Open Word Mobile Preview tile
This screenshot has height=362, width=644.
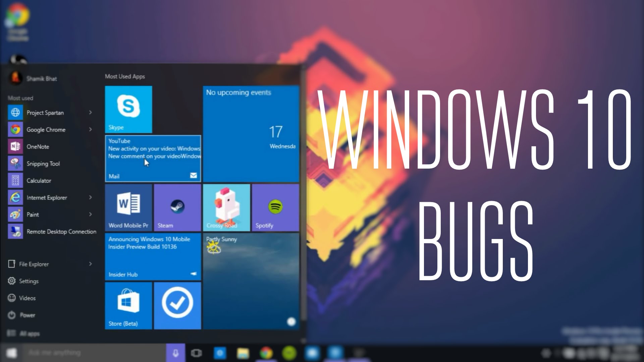(x=128, y=207)
